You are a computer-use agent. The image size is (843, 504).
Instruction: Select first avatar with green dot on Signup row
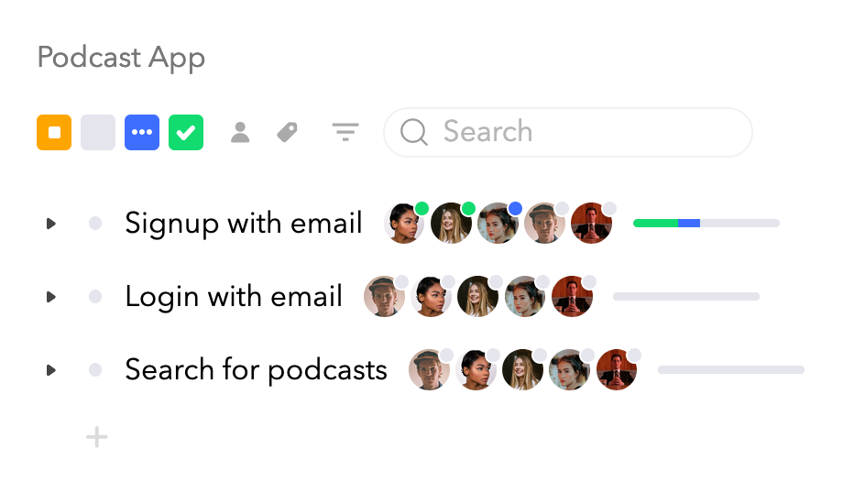405,224
